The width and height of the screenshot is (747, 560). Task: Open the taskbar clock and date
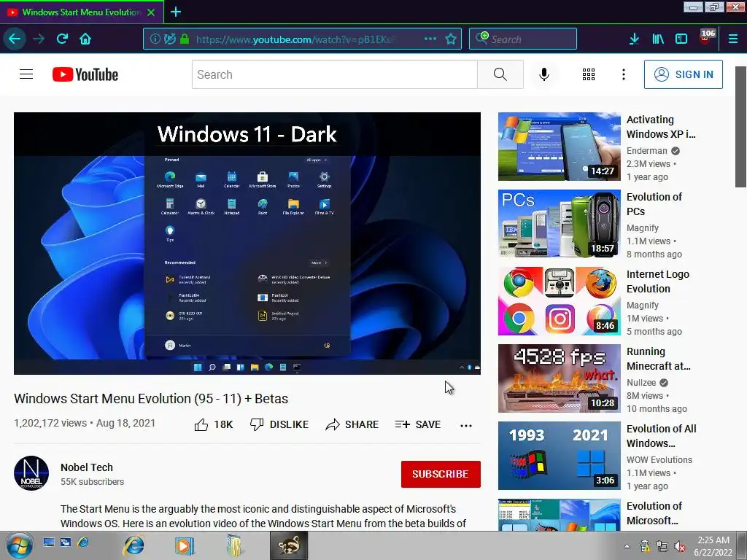click(x=713, y=546)
